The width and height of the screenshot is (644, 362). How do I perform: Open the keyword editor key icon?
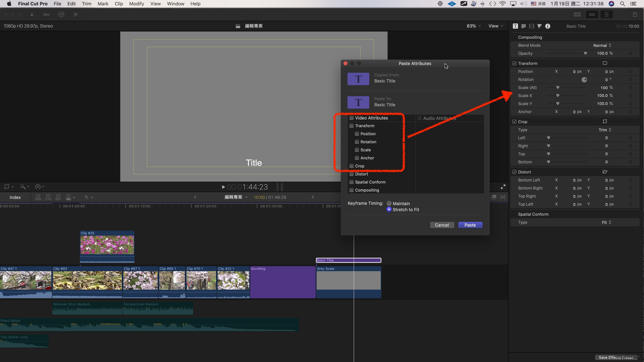46,14
